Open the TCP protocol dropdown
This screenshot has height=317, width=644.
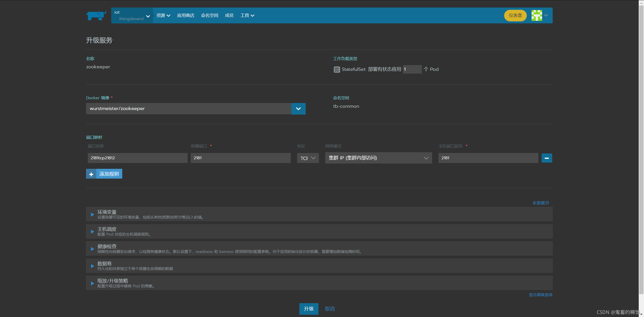[x=308, y=158]
